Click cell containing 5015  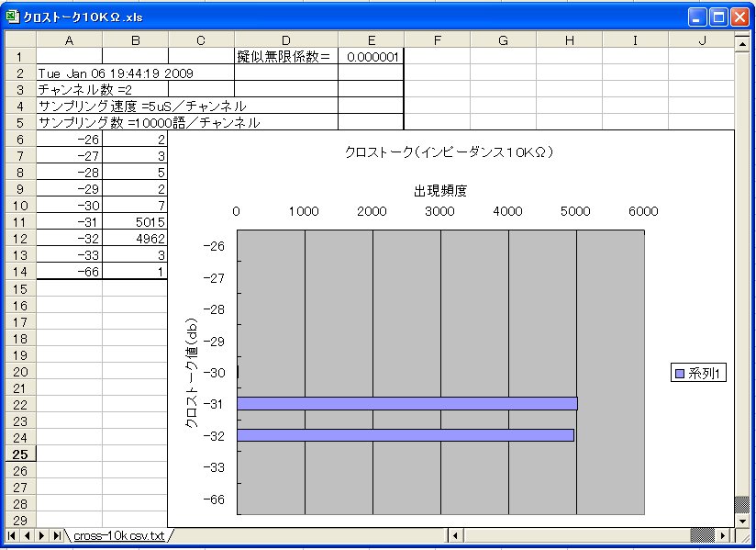135,222
